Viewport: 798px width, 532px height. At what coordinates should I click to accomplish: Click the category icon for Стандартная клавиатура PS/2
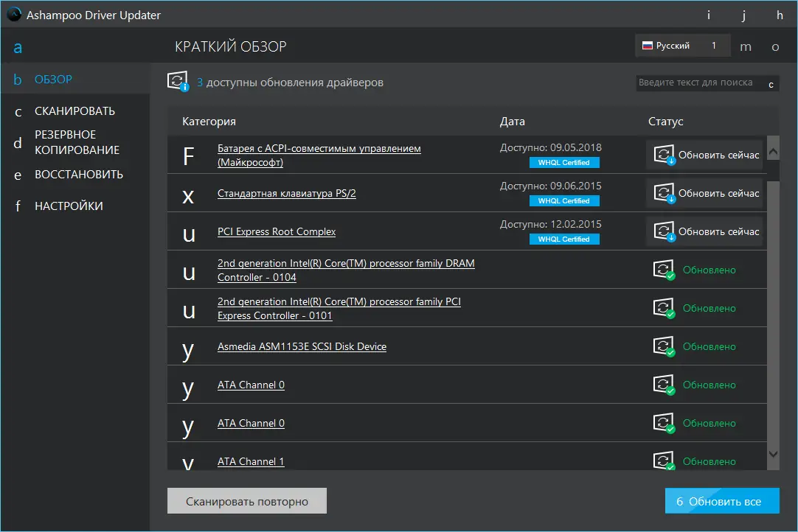189,194
